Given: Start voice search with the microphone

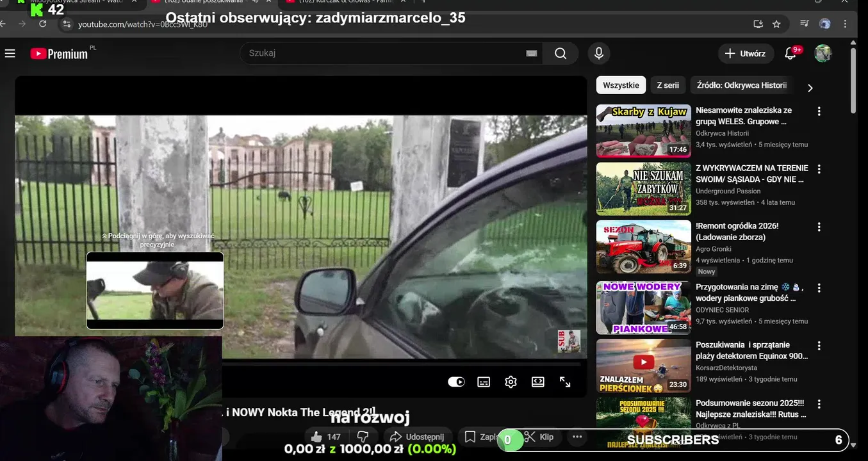Looking at the screenshot, I should [x=599, y=53].
